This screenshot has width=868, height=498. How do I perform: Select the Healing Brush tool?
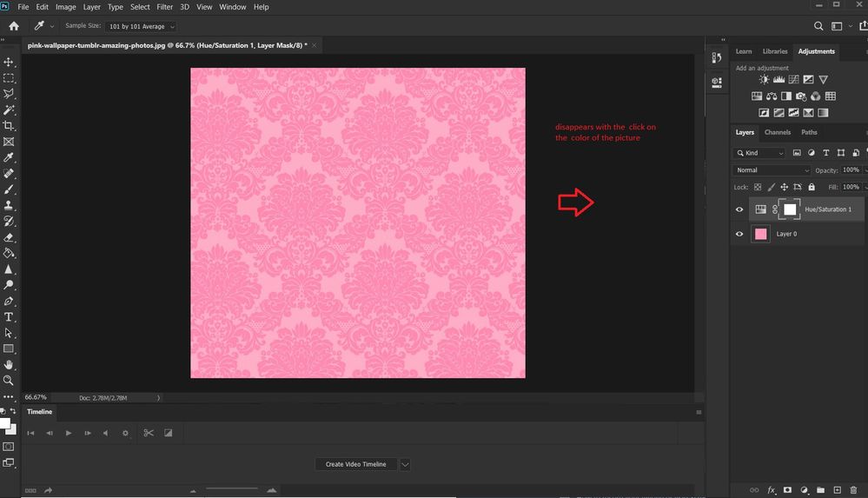pos(9,173)
